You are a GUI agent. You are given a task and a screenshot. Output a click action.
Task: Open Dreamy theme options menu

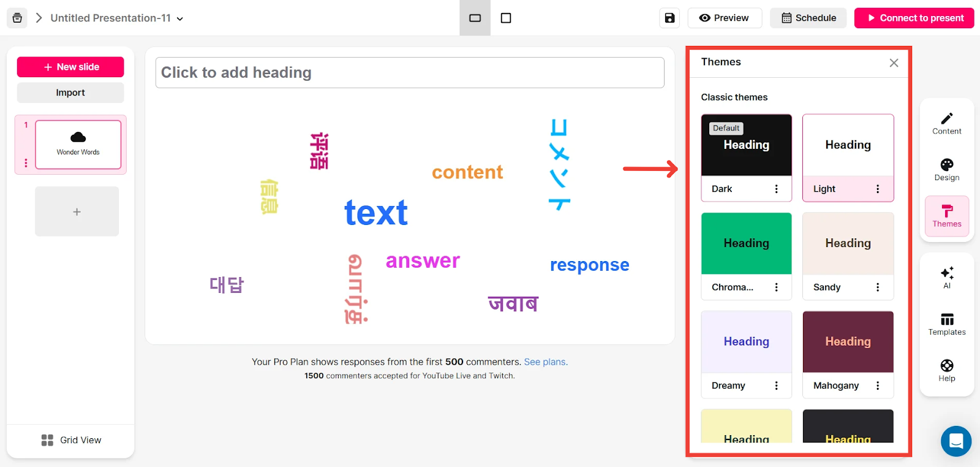[777, 385]
